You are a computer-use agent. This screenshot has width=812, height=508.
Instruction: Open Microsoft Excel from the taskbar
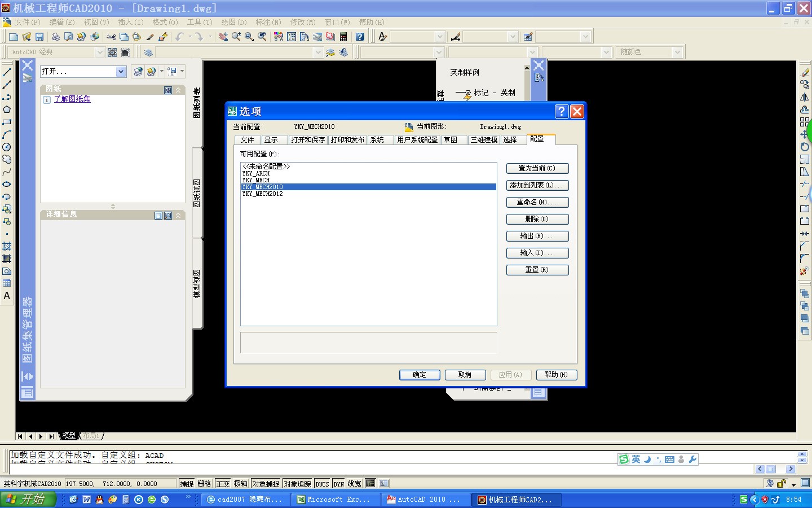point(336,500)
